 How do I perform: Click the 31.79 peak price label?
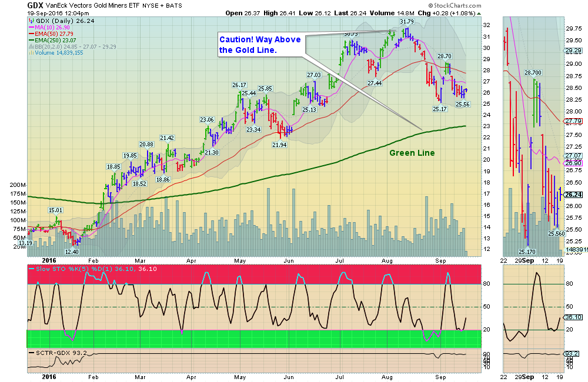pyautogui.click(x=407, y=21)
